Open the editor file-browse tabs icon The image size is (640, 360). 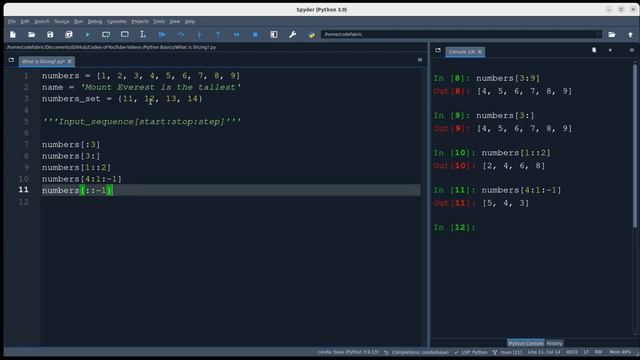(x=11, y=60)
